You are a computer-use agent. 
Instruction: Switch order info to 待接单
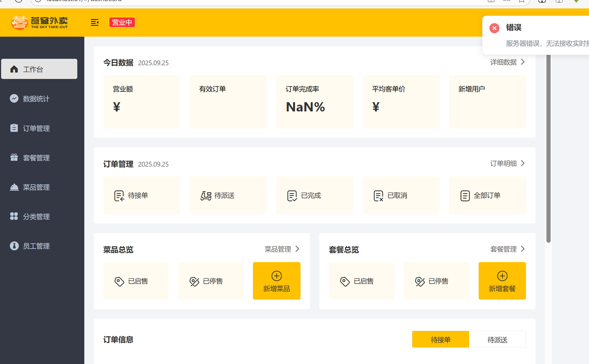coord(441,339)
